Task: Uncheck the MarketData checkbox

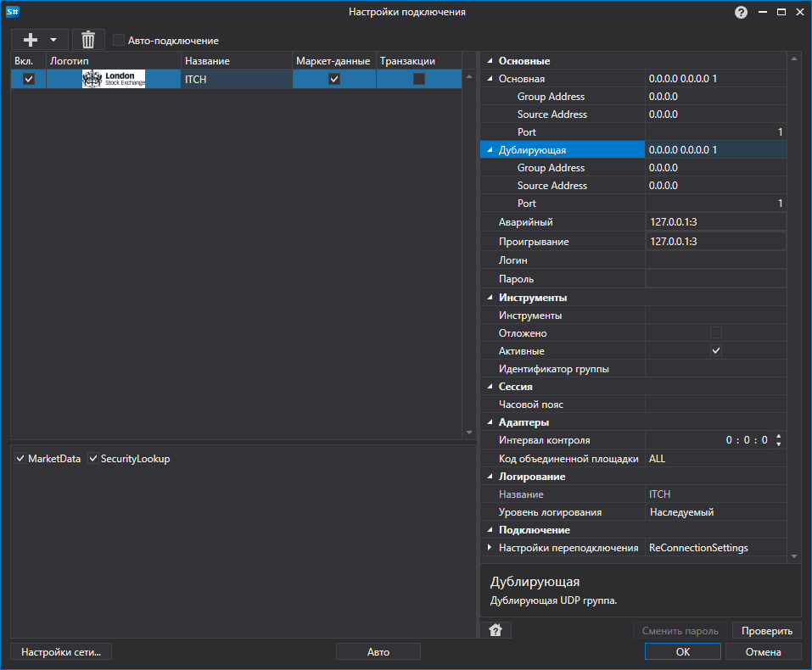Action: [20, 458]
